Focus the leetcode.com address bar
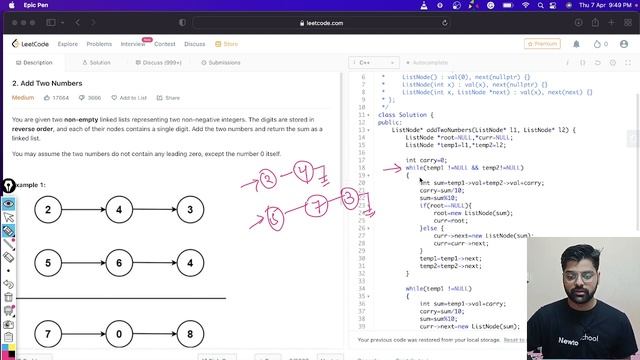The width and height of the screenshot is (640, 360). [322, 23]
